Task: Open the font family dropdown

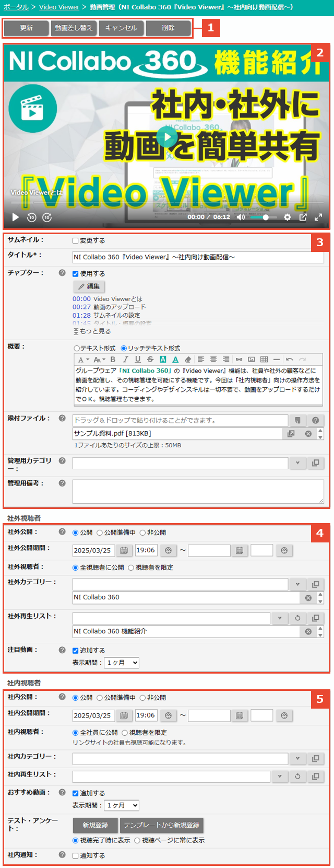Action: point(83,359)
